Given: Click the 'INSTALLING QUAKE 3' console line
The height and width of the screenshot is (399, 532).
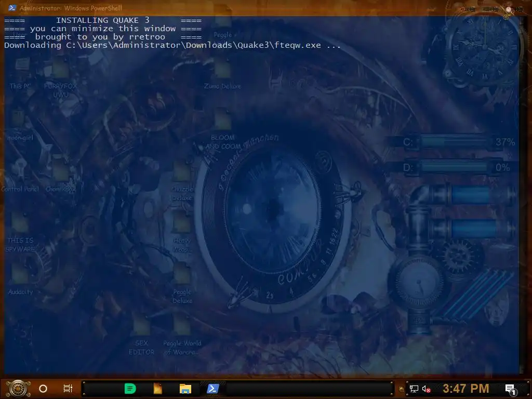Looking at the screenshot, I should click(103, 20).
